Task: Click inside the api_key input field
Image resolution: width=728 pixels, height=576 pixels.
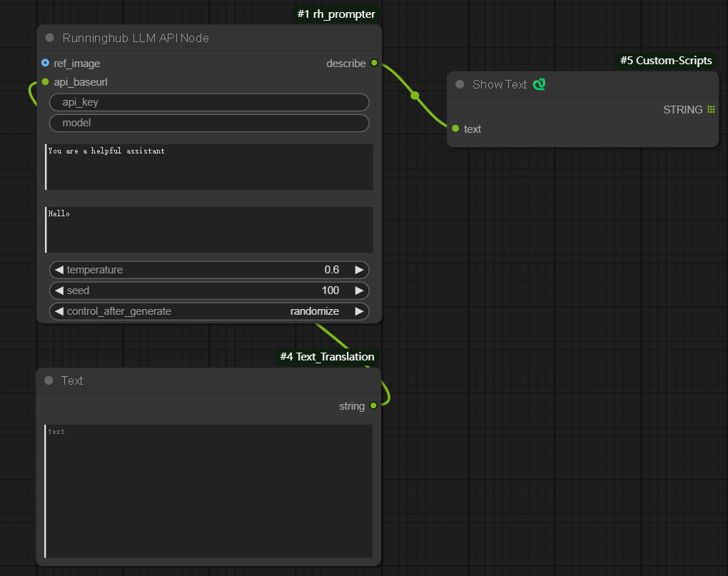Action: pos(209,102)
